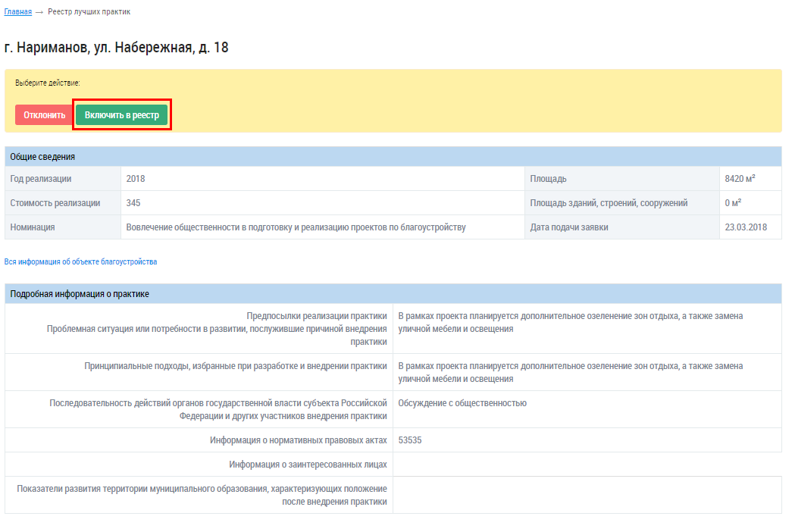This screenshot has width=792, height=532.
Task: Click the application date '23.03.2018'
Action: (x=746, y=227)
